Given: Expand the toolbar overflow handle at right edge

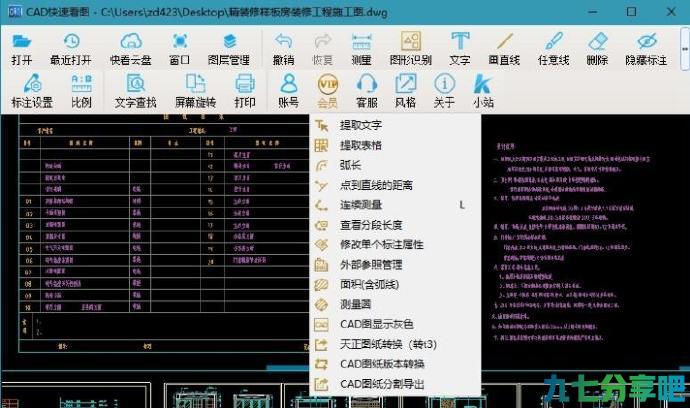Looking at the screenshot, I should tap(685, 48).
